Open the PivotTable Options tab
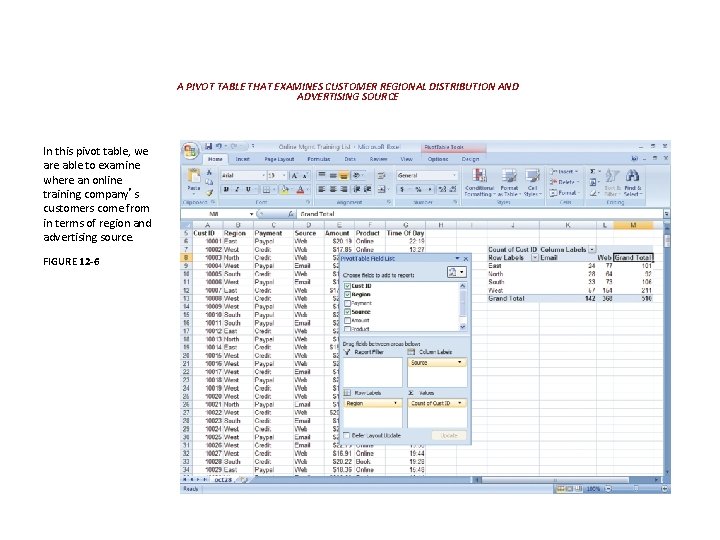The height and width of the screenshot is (540, 720). point(438,159)
